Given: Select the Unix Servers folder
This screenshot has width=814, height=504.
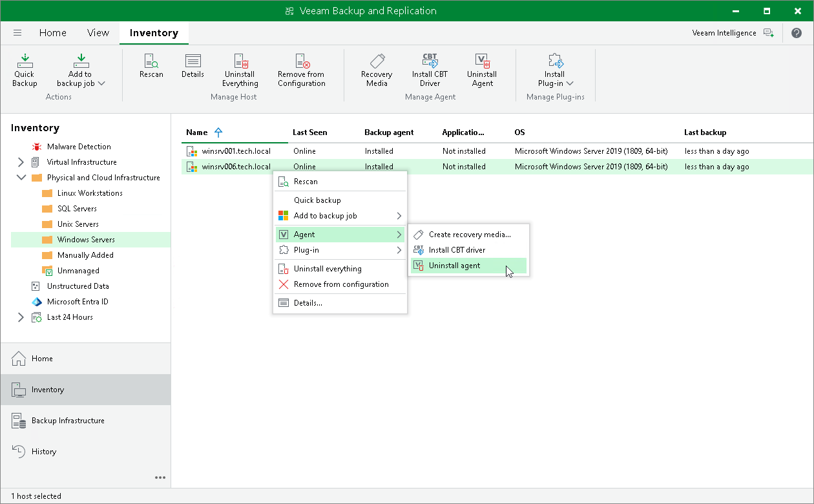Looking at the screenshot, I should (78, 224).
